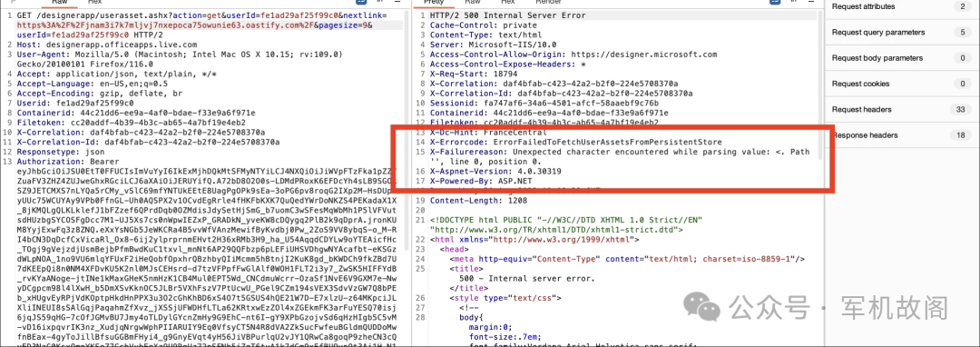The width and height of the screenshot is (980, 347).
Task: Expand the Request headers section
Action: click(902, 109)
